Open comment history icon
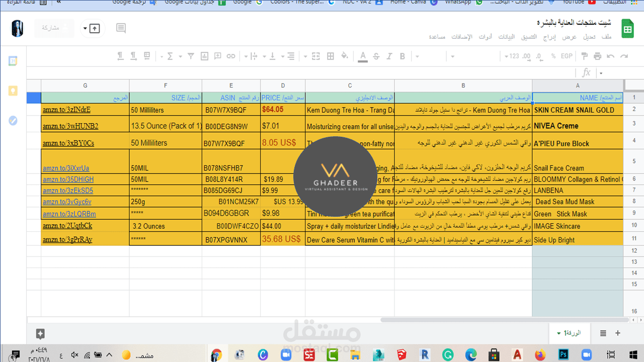Image resolution: width=644 pixels, height=362 pixels. pyautogui.click(x=121, y=28)
